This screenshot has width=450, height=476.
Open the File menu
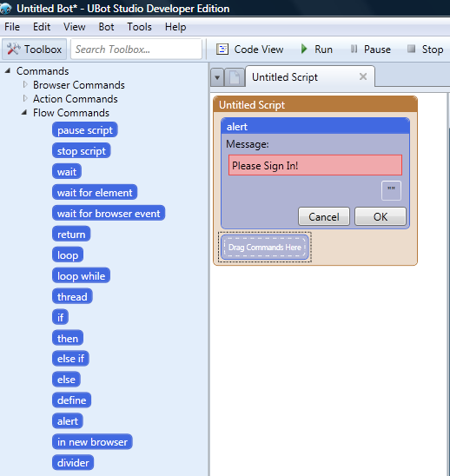pos(12,27)
